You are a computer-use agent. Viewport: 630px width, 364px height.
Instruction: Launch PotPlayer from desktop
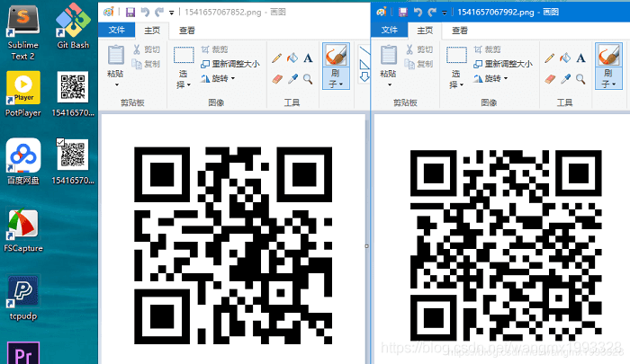[22, 93]
